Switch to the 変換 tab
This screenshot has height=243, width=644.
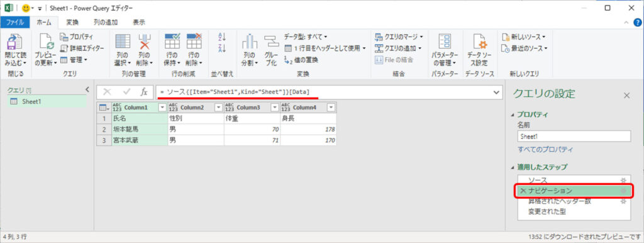(72, 22)
